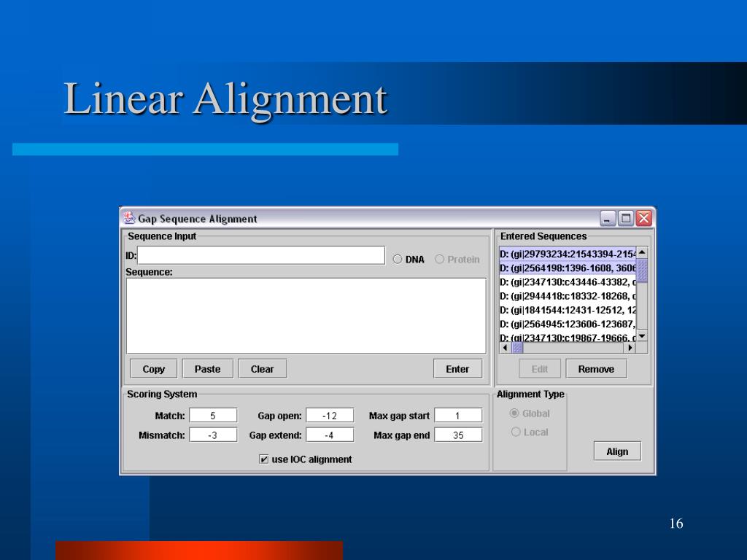Click the Java app icon in title bar

tap(129, 218)
